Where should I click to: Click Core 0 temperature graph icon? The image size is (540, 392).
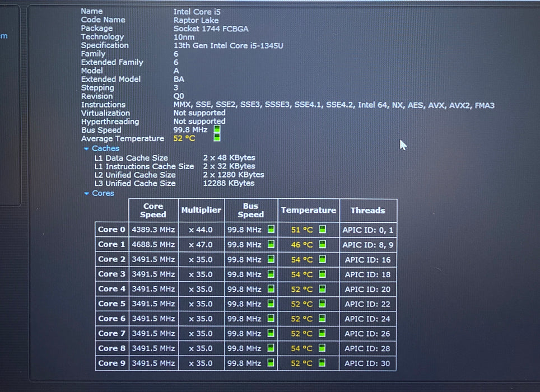pos(322,229)
